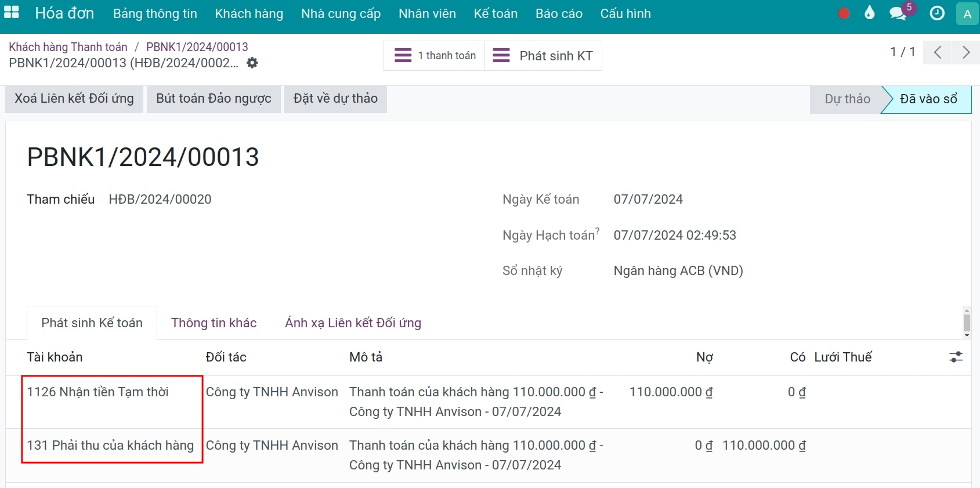The image size is (980, 488).
Task: Open Nhân viên menu
Action: click(427, 13)
